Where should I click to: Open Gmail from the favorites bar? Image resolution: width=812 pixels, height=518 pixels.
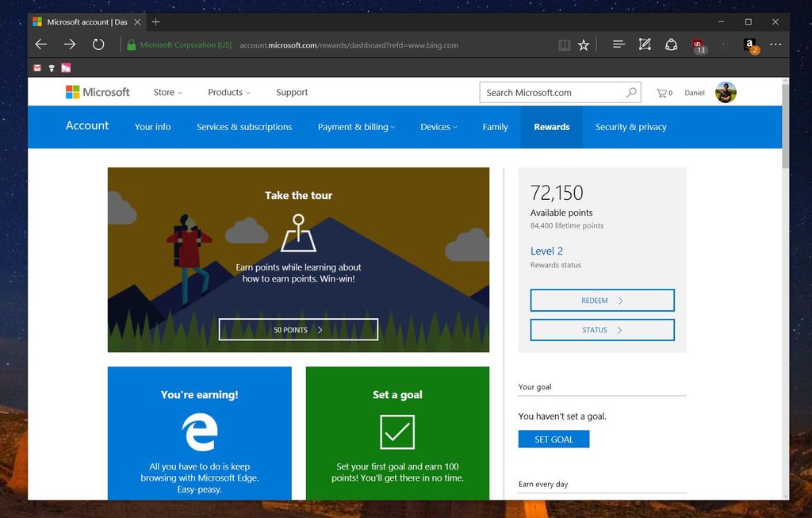pyautogui.click(x=36, y=67)
